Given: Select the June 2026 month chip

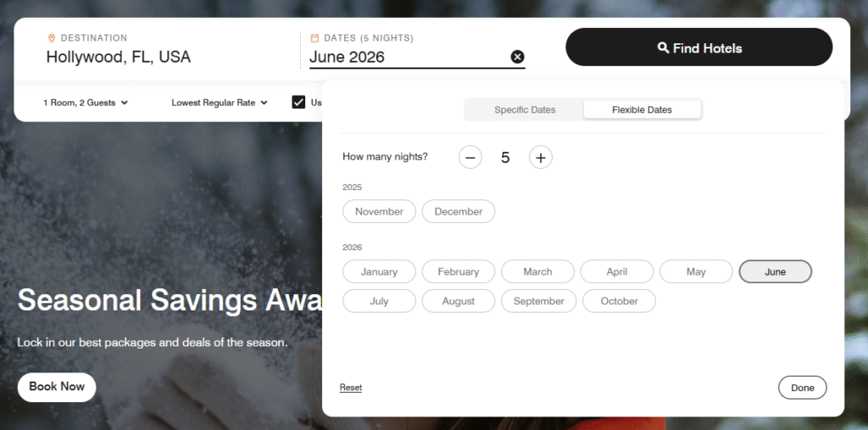Looking at the screenshot, I should 775,271.
